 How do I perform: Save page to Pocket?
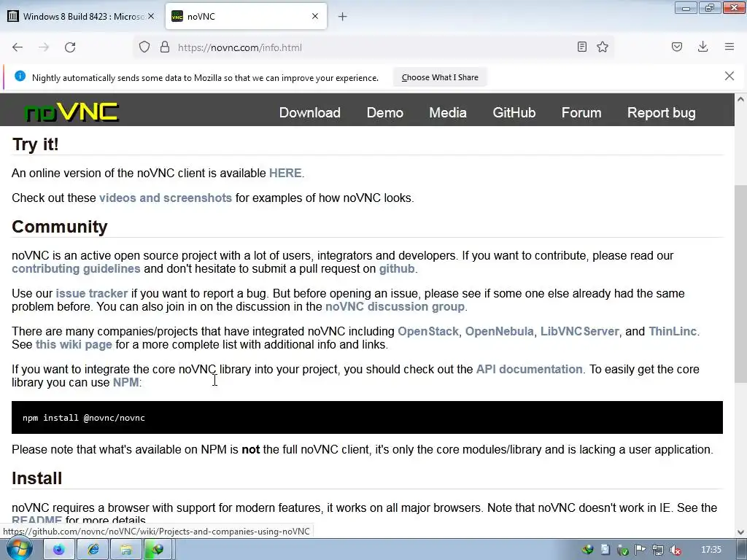pos(677,47)
